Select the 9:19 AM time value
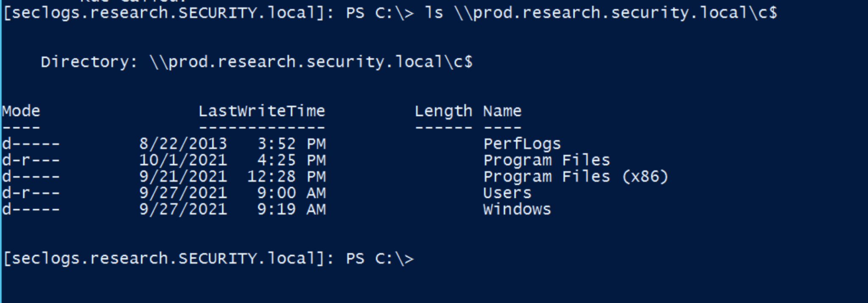Screen dimensions: 868x303 [291, 209]
